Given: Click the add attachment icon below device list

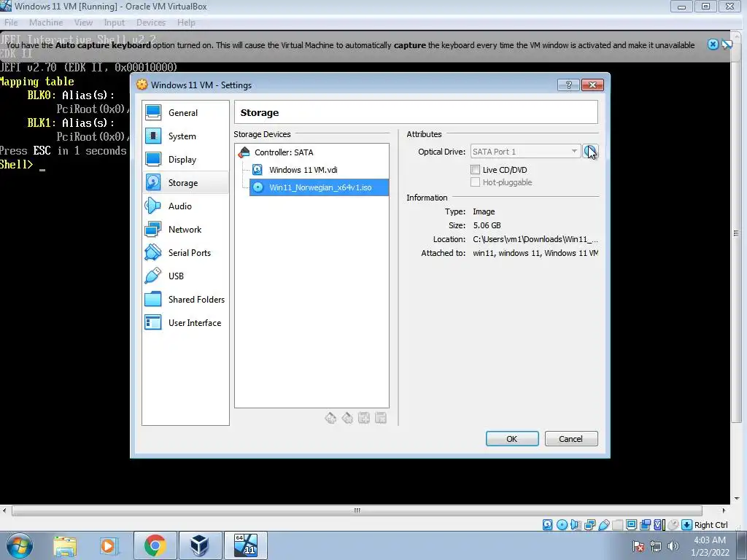Looking at the screenshot, I should [x=364, y=418].
